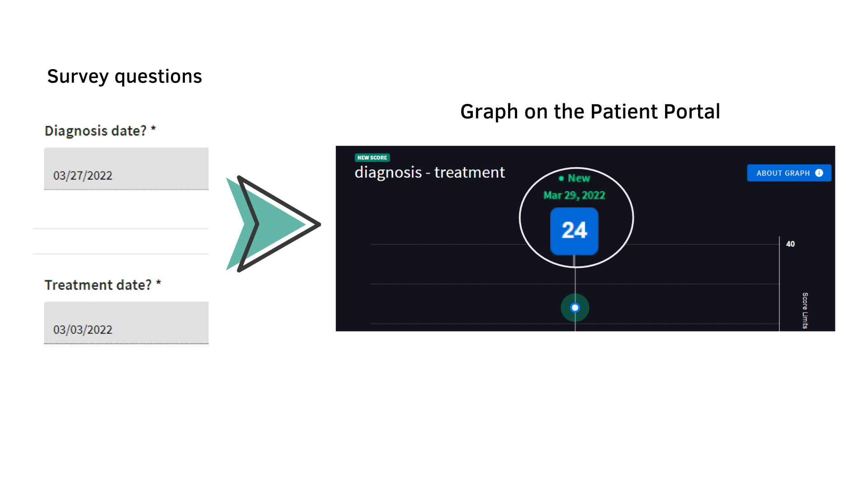Click the Diagnosis date question label
Screen dimensions: 868x488
pyautogui.click(x=95, y=131)
